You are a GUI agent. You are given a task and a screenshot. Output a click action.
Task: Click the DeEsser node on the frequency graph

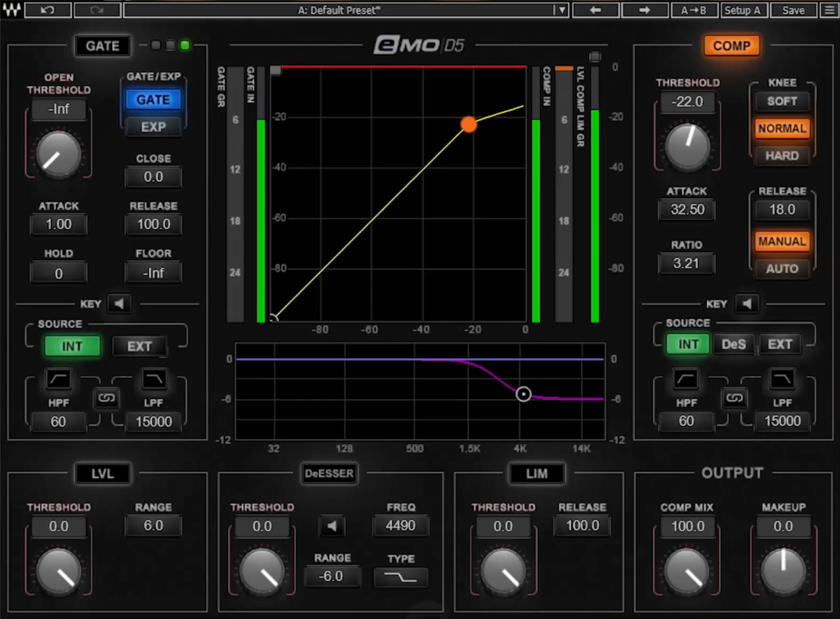(x=523, y=394)
